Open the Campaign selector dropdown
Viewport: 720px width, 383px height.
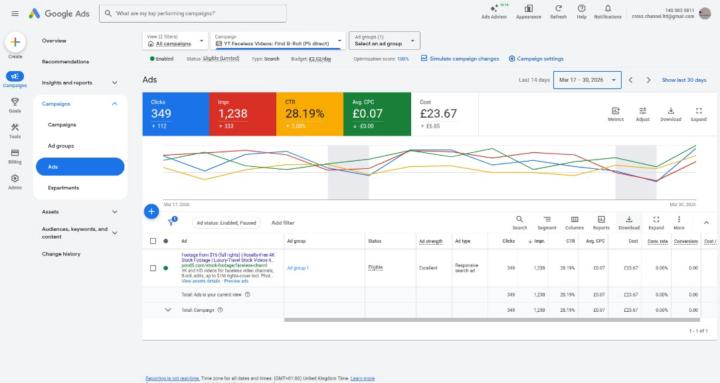coord(279,40)
